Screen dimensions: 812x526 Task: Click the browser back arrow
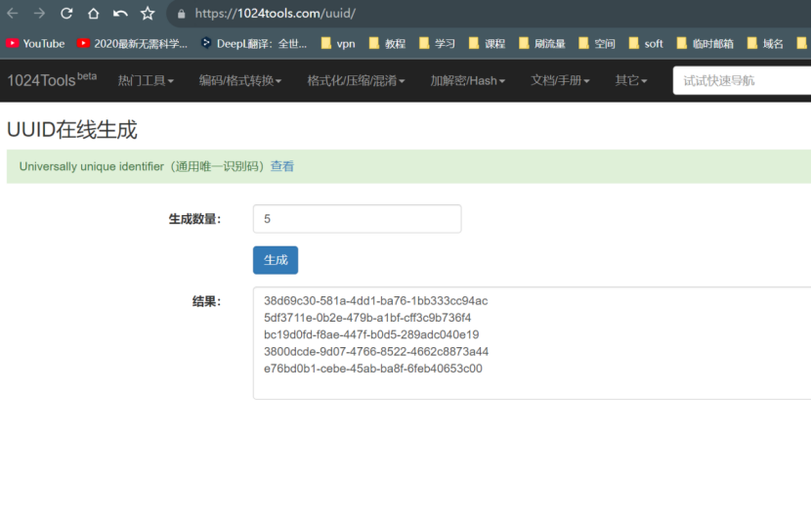[x=13, y=13]
